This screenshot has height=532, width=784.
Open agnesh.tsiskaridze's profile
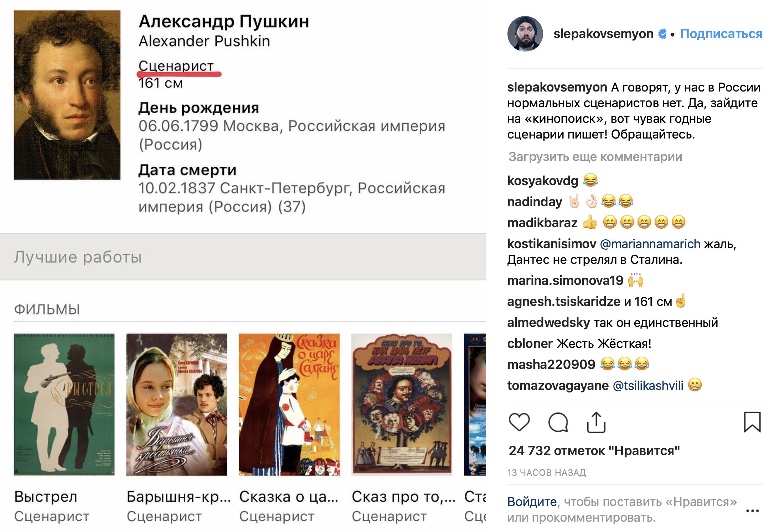(x=564, y=302)
